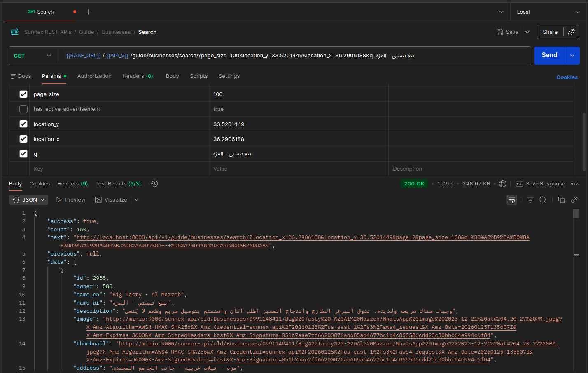The height and width of the screenshot is (373, 588).
Task: Open the response history clock icon
Action: tap(154, 184)
